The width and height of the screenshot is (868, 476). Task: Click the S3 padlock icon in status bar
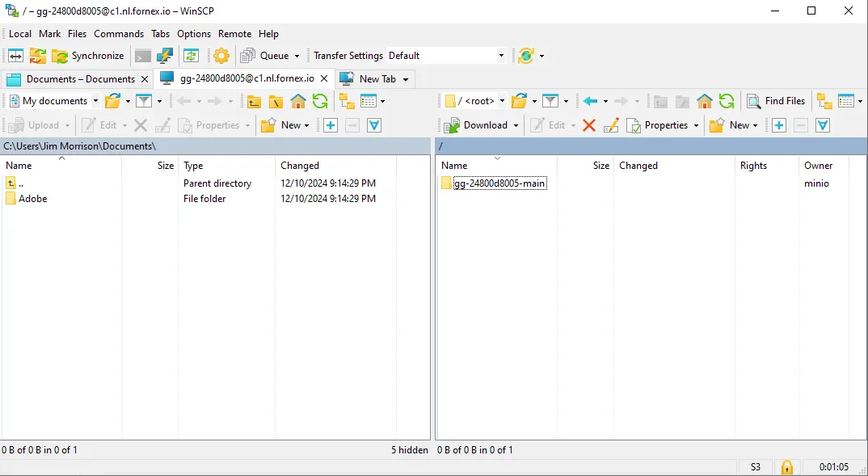(786, 467)
